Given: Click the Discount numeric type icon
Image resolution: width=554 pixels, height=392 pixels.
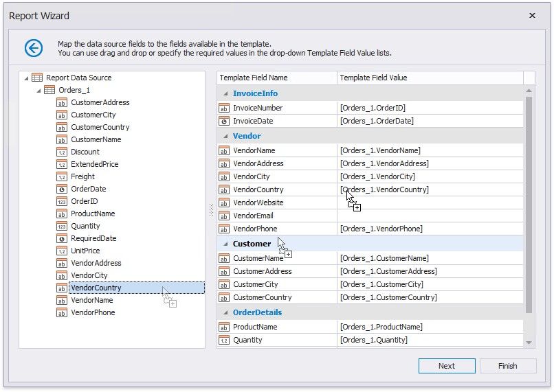Looking at the screenshot, I should (62, 152).
